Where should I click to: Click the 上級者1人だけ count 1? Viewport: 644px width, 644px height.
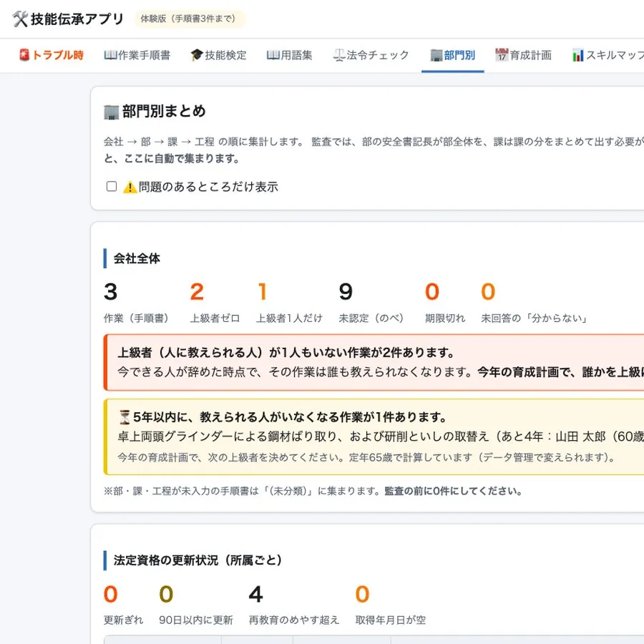(x=263, y=292)
